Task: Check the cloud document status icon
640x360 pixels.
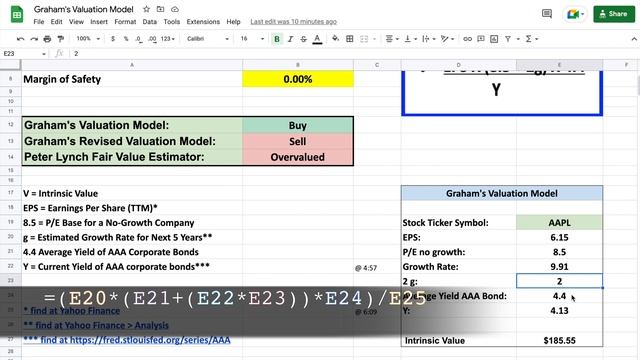Action: 175,9
